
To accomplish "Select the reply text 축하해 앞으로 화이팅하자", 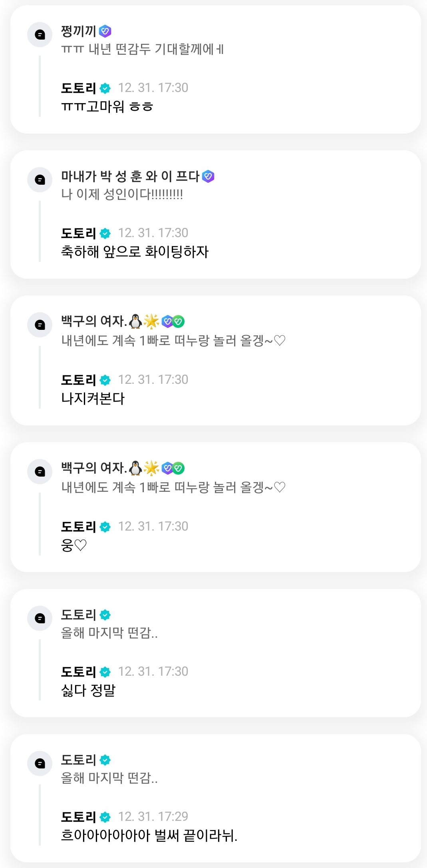I will coord(135,252).
